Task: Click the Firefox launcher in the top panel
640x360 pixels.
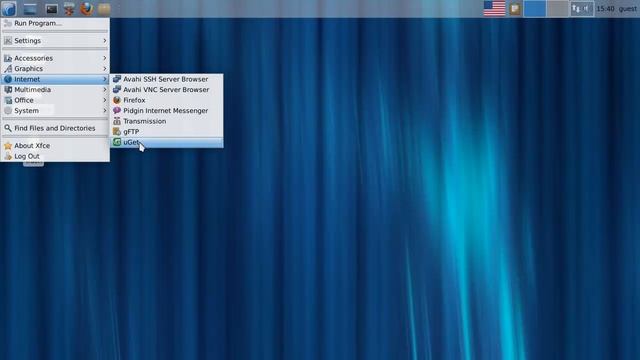Action: click(87, 9)
